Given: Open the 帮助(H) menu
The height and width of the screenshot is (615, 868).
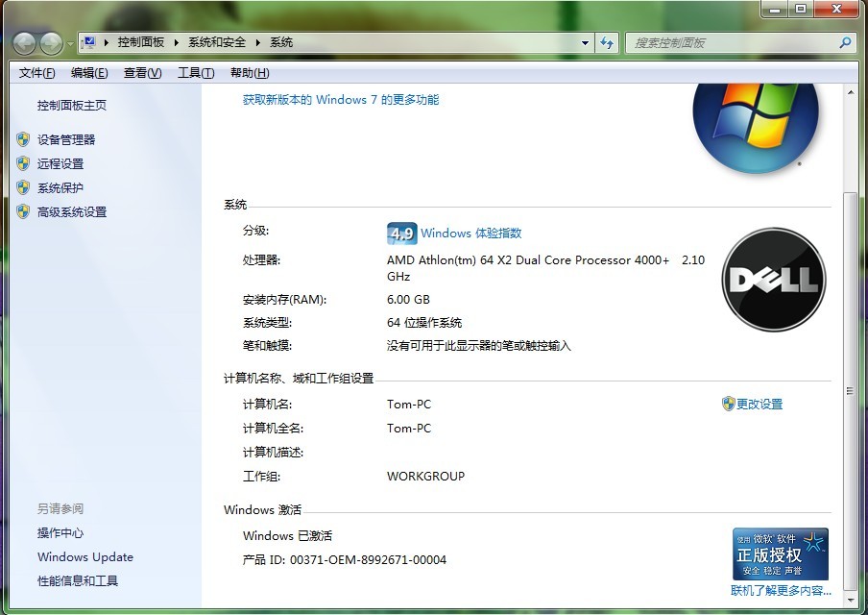Looking at the screenshot, I should 250,73.
